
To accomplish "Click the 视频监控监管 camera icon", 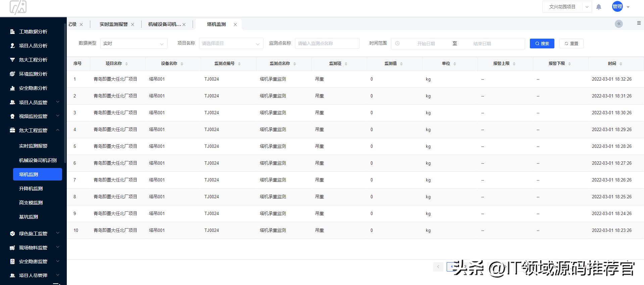I will click(12, 116).
